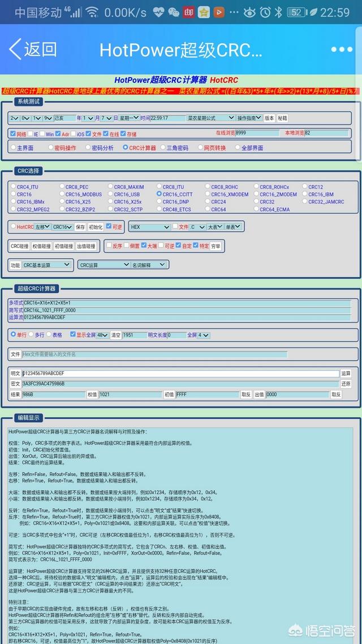
Task: Tap the alarm clock status icon
Action: coord(265,12)
